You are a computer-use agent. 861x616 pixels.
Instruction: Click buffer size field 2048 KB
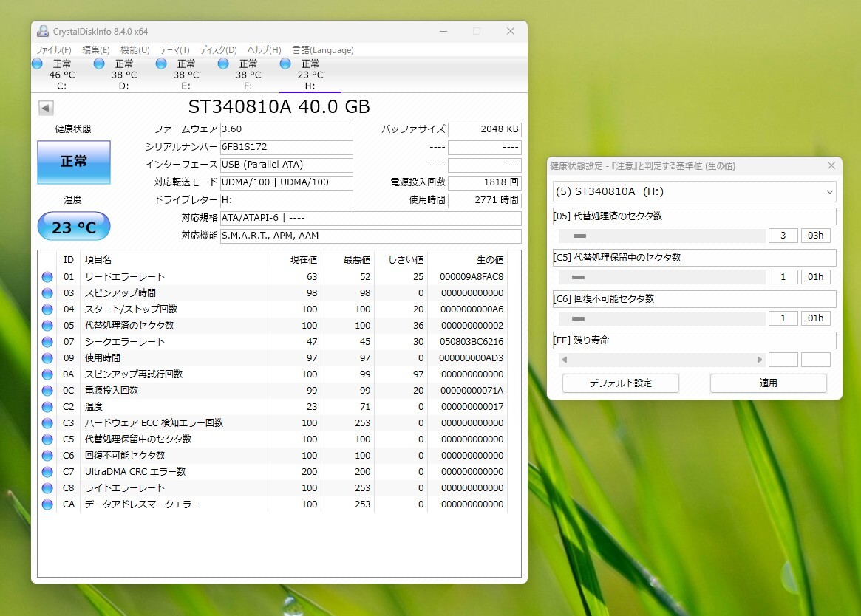pyautogui.click(x=485, y=129)
